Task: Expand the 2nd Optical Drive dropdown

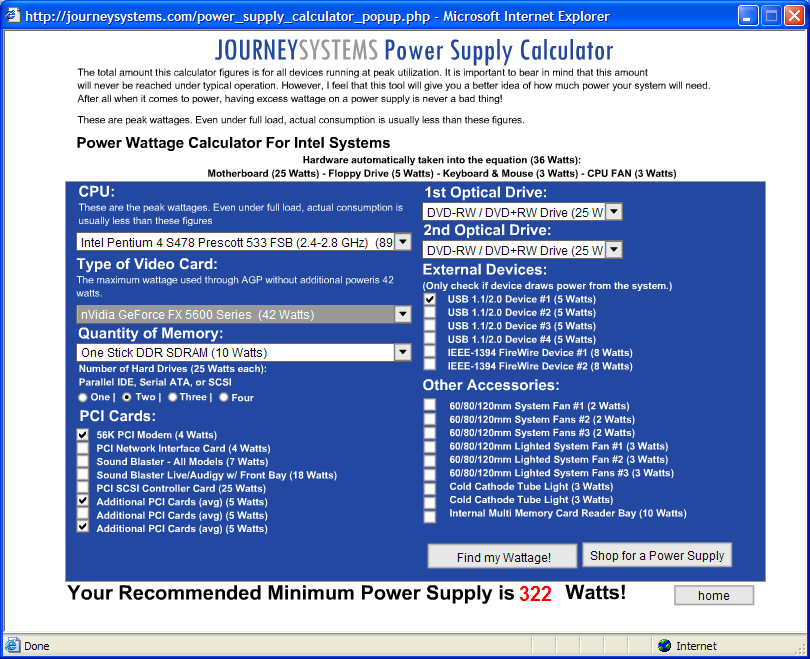Action: pos(614,250)
